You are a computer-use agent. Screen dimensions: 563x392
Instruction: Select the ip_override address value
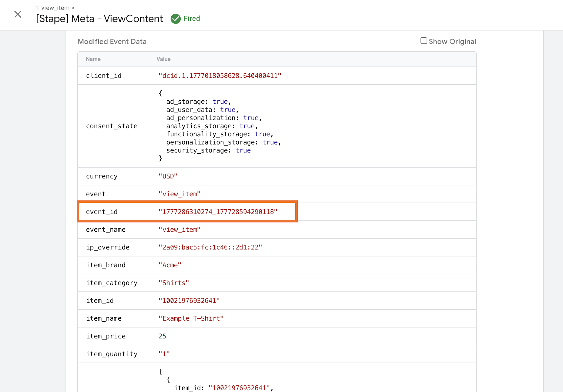point(210,248)
